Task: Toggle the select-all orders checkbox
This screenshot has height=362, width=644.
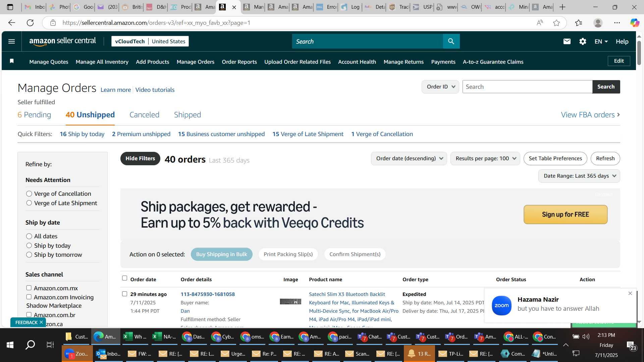Action: [x=124, y=278]
